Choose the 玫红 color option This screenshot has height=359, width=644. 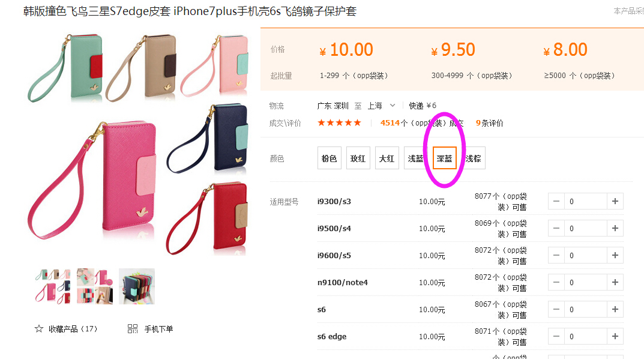358,158
